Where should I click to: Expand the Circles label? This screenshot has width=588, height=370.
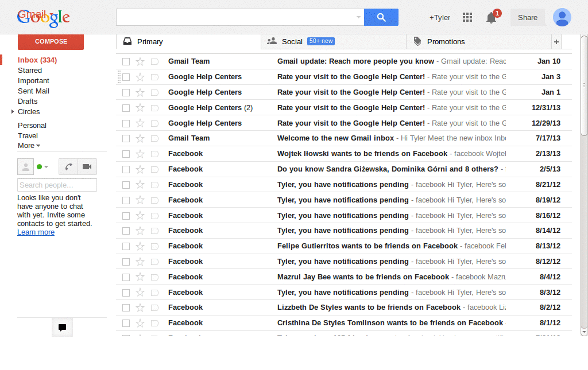click(x=13, y=112)
